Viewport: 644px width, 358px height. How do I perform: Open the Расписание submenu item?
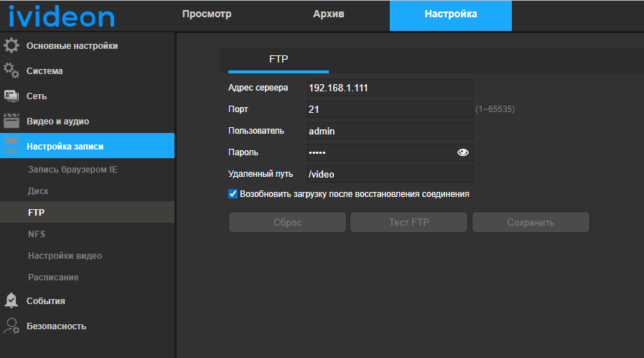87,277
